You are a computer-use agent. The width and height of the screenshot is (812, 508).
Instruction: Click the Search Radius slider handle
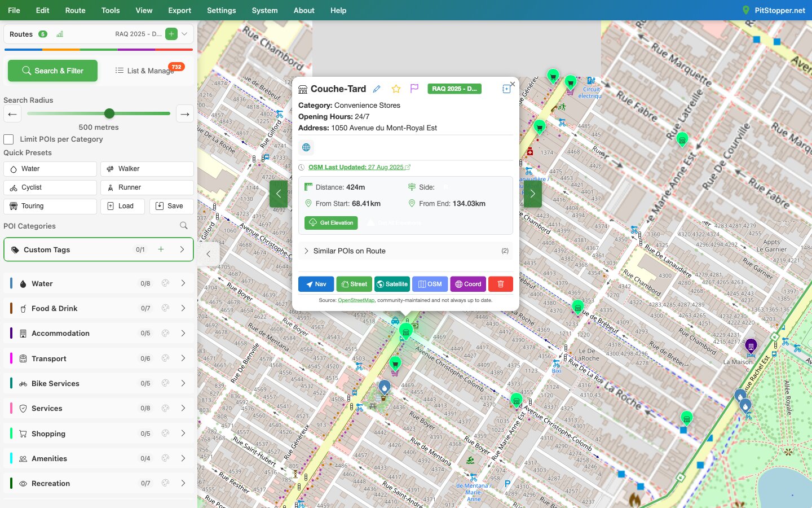[109, 113]
